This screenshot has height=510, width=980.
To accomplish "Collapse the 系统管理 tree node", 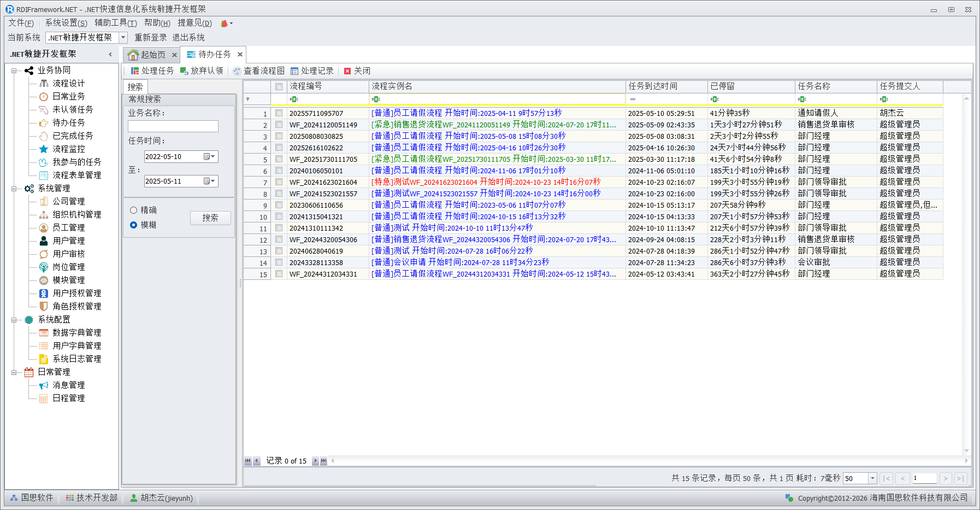I will [x=14, y=189].
